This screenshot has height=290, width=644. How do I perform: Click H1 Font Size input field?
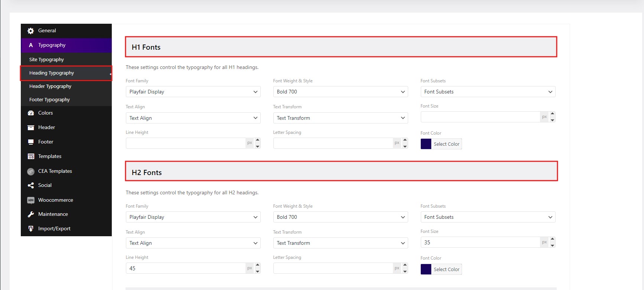pos(480,117)
